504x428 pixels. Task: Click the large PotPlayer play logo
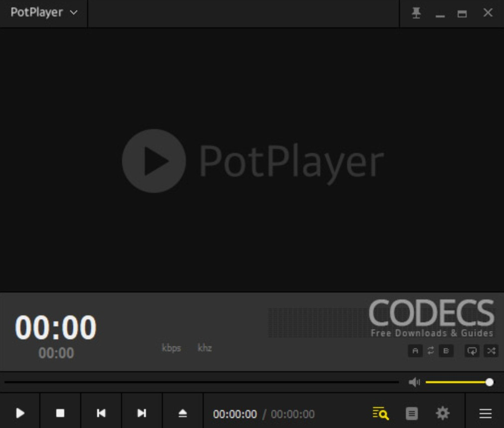coord(154,161)
